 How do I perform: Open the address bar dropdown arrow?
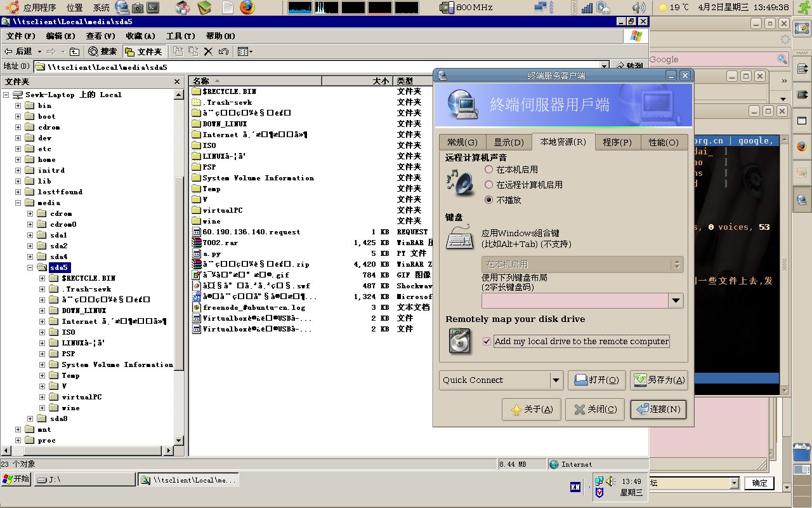pos(604,66)
